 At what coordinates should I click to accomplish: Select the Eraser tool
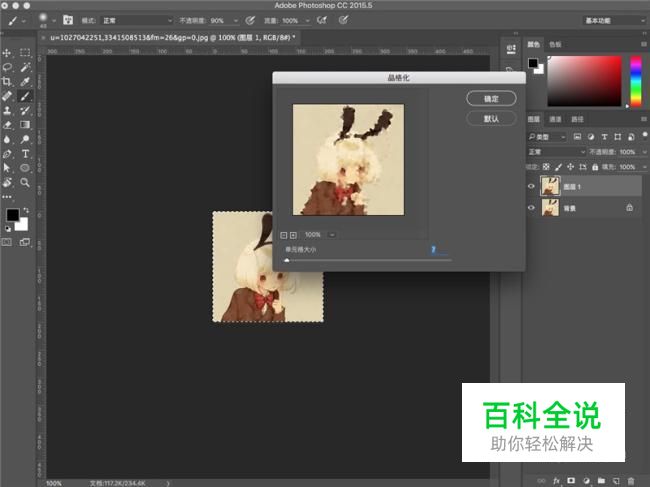7,125
